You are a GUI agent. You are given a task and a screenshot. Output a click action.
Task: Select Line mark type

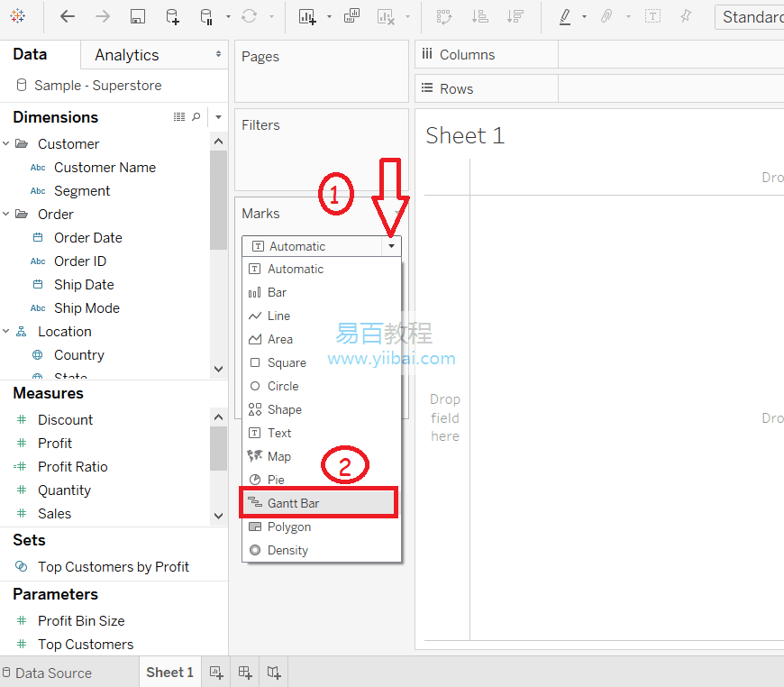[x=322, y=316]
